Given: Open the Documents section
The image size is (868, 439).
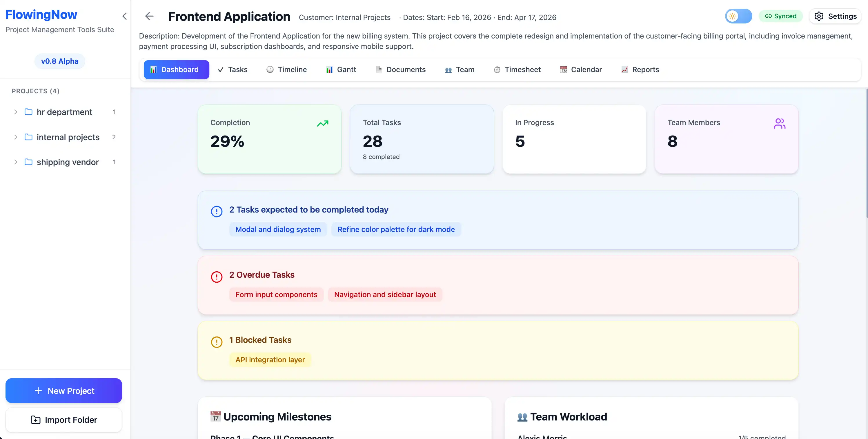Looking at the screenshot, I should point(401,69).
